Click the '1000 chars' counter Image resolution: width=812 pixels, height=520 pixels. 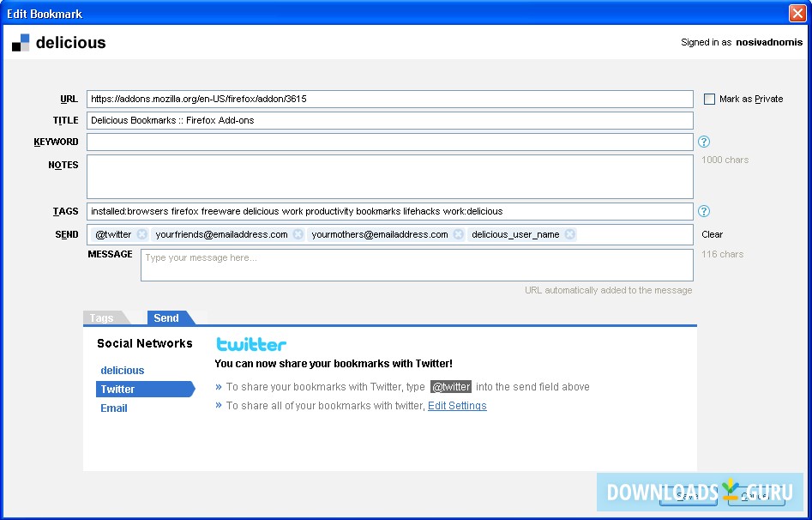[x=725, y=160]
